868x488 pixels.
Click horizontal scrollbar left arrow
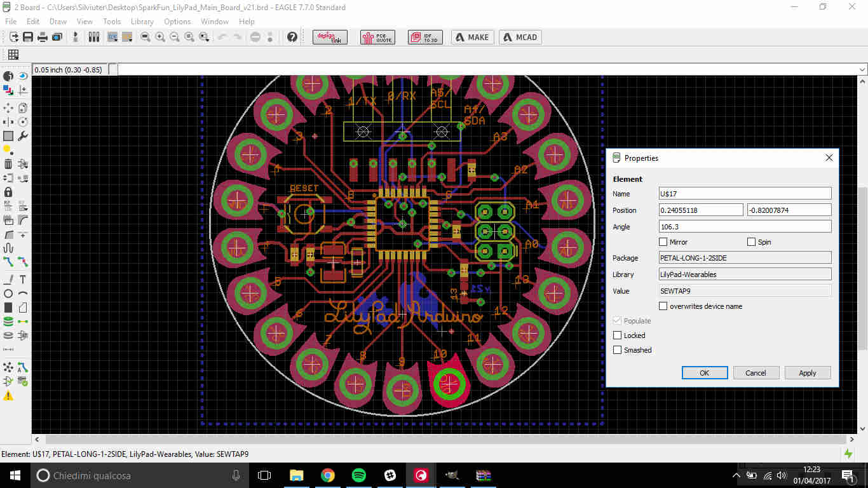[x=37, y=439]
